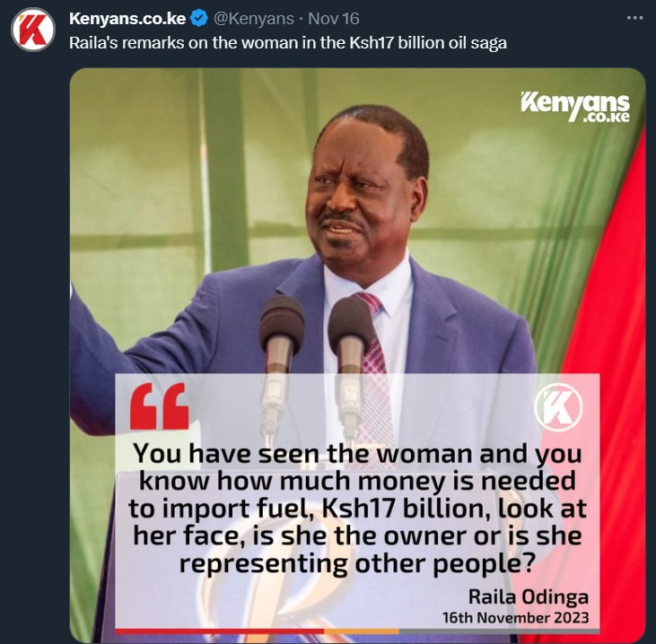Open the Nov 16 timestamp link

click(334, 19)
